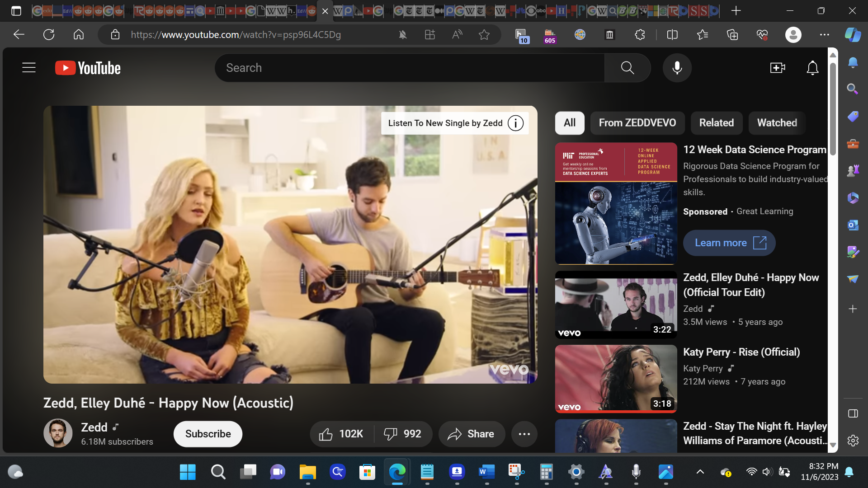
Task: Open the Create video camera icon
Action: (778, 68)
